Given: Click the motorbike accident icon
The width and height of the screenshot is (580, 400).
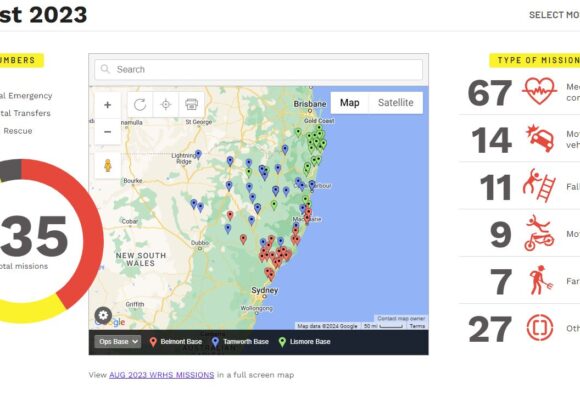Looking at the screenshot, I should tap(539, 233).
